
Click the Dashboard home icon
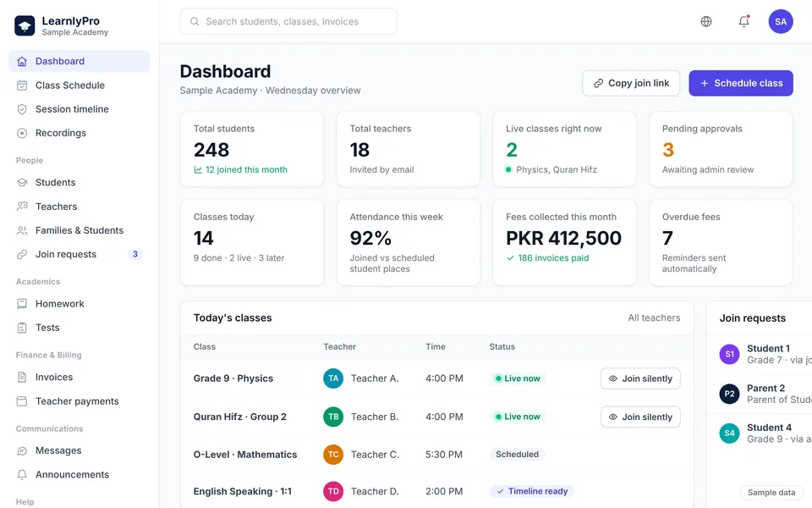[x=22, y=61]
